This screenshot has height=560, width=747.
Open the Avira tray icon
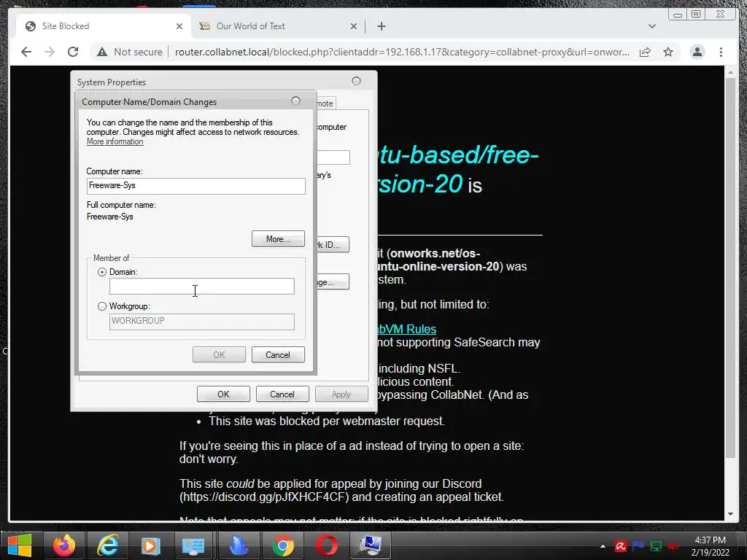click(620, 546)
